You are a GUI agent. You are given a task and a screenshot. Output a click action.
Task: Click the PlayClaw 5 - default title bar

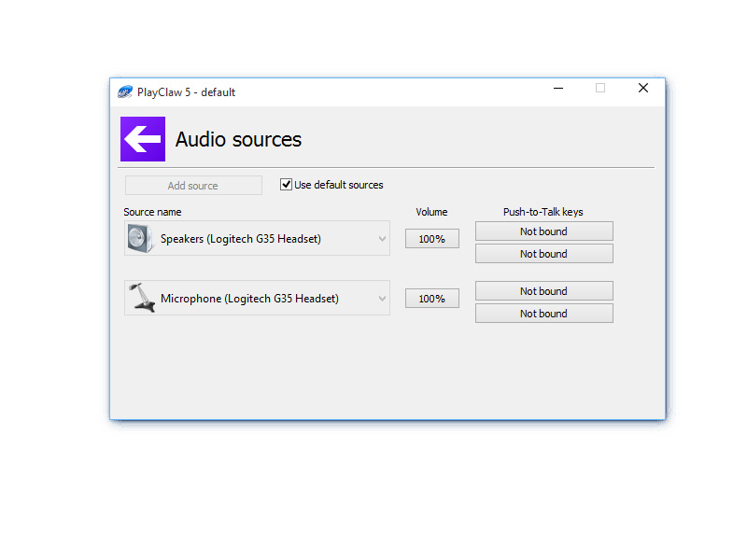click(373, 91)
